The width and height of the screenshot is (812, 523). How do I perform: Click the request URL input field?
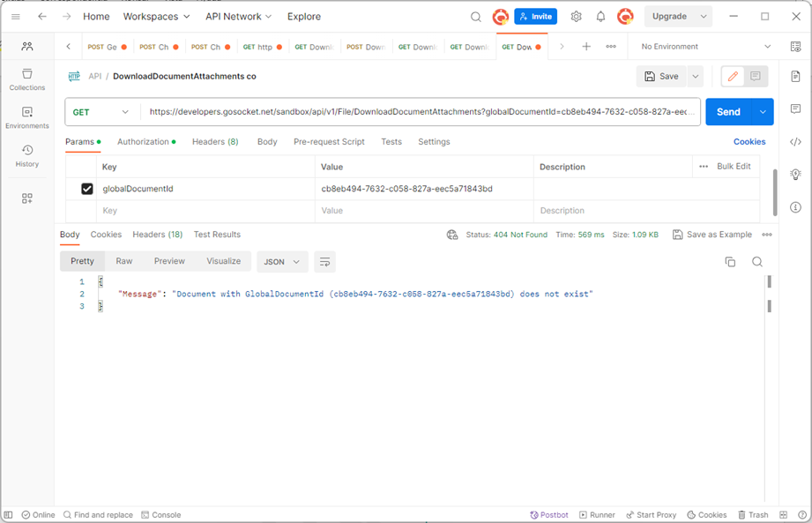pos(421,112)
